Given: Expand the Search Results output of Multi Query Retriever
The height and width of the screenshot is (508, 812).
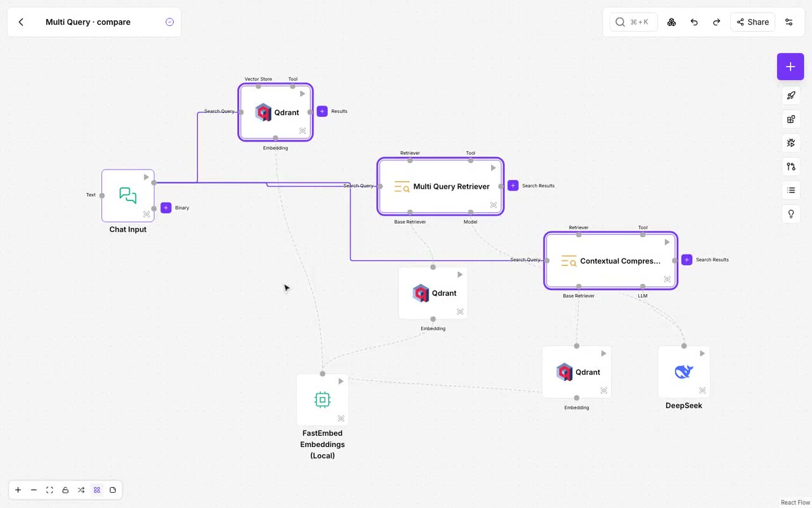Looking at the screenshot, I should click(513, 186).
